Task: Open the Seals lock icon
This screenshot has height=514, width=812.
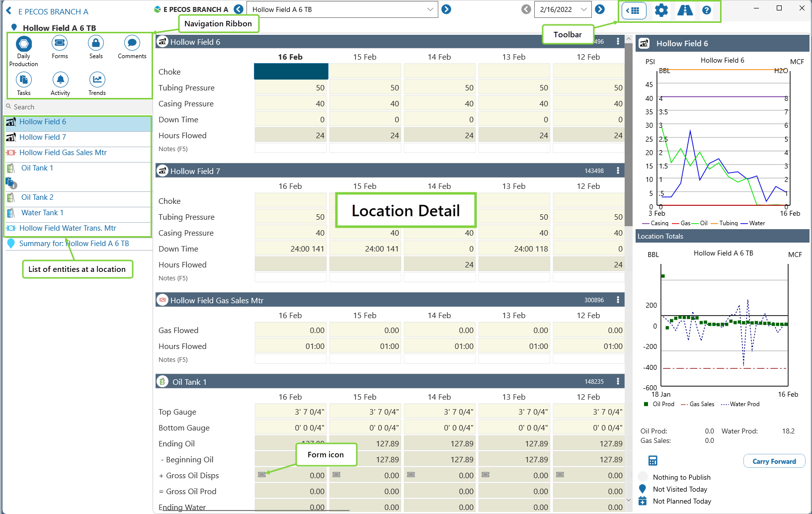Action: point(96,44)
